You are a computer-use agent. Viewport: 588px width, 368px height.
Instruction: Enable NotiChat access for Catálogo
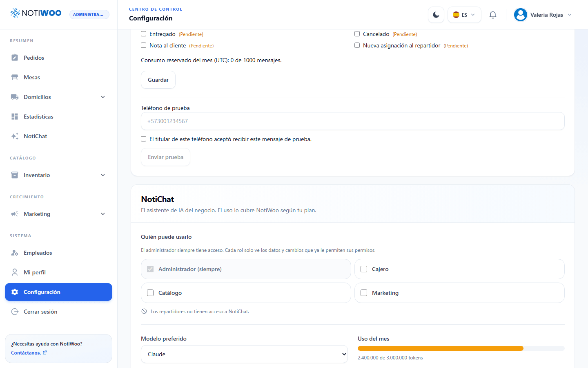(150, 293)
